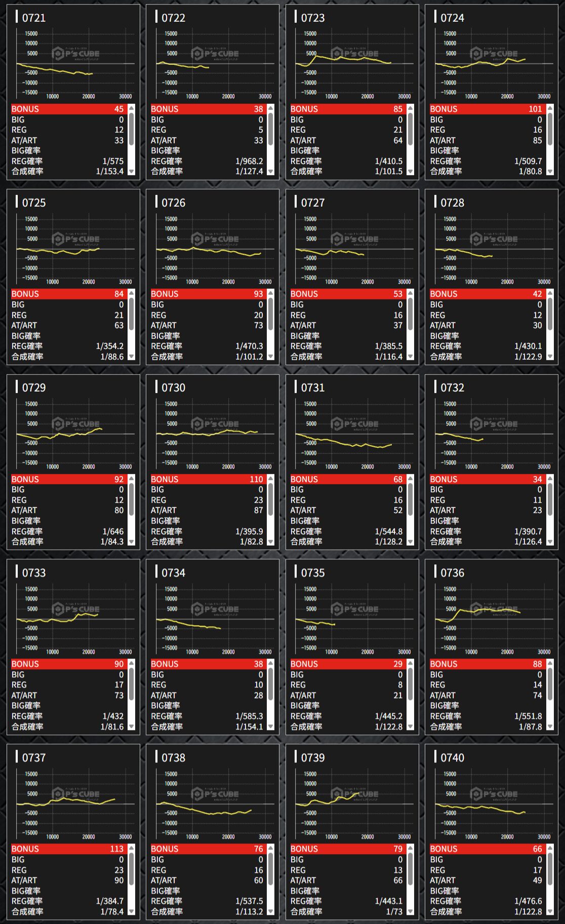565x924 pixels.
Task: Hit scroll-down arrow for machine 0738 stats
Action: [271, 912]
